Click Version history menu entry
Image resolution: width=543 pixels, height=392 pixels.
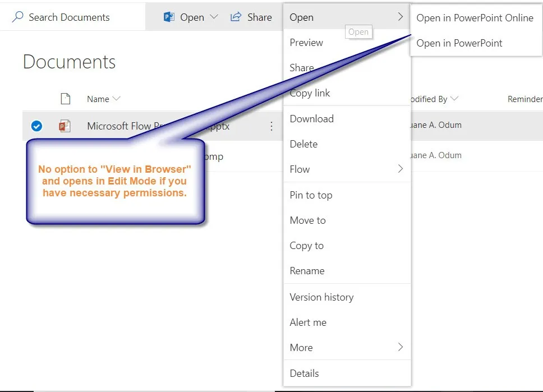click(321, 297)
